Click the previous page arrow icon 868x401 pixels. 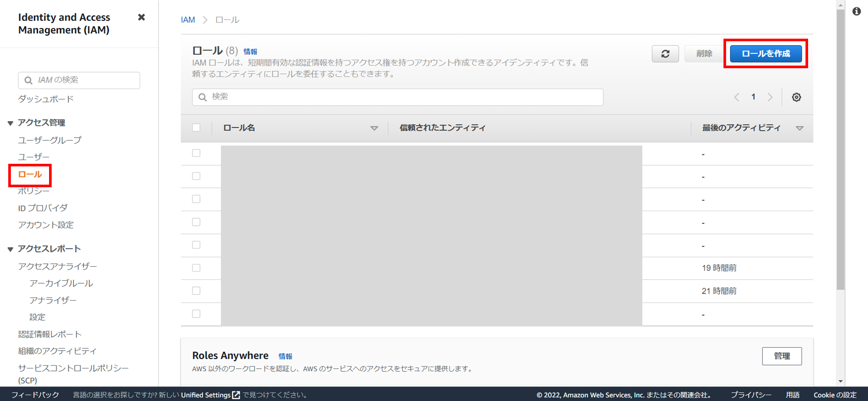736,97
